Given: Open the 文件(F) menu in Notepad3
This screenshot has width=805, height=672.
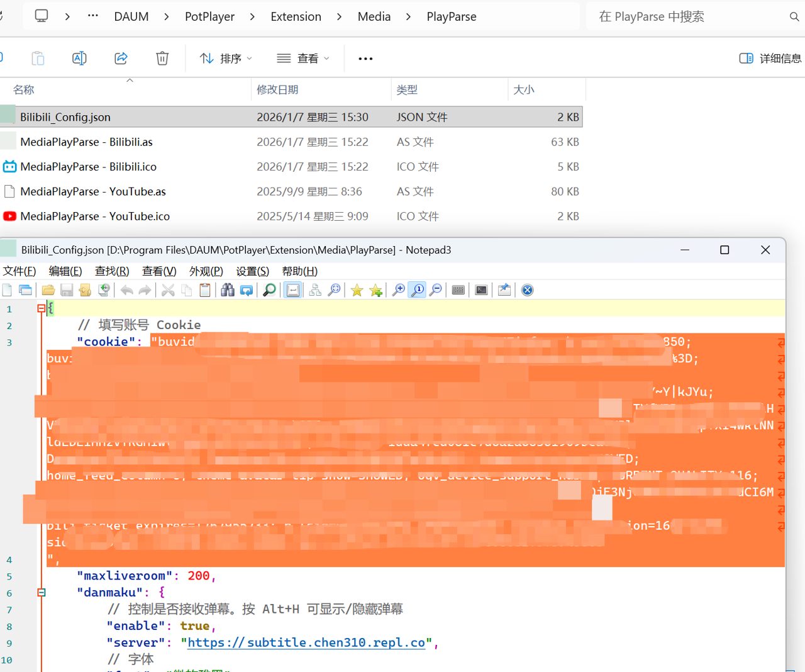Looking at the screenshot, I should (x=19, y=271).
